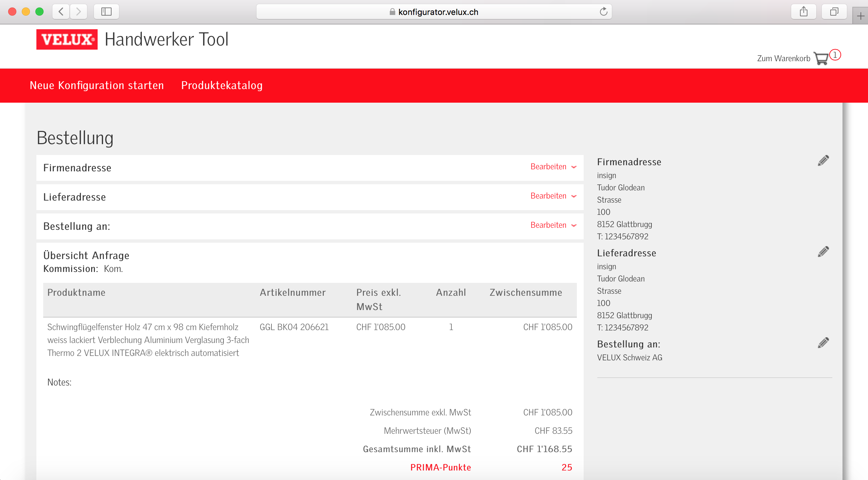Select the Lieferadresse panel heading
868x480 pixels.
[x=74, y=197]
